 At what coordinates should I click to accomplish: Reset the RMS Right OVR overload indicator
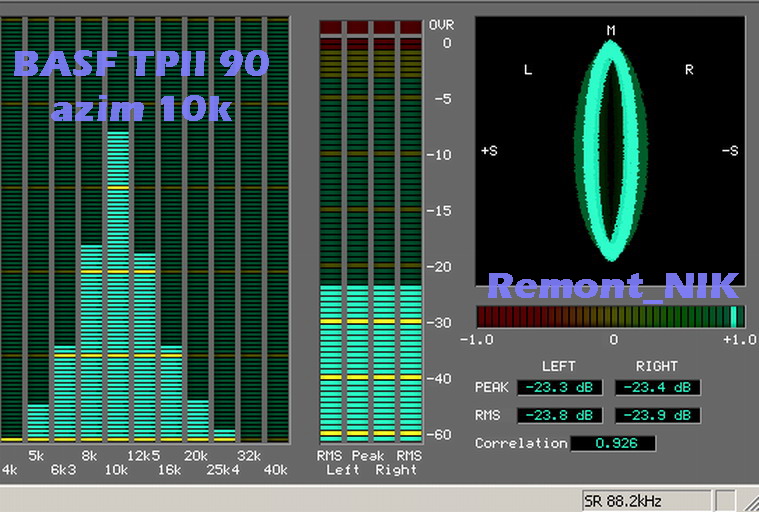click(x=409, y=27)
